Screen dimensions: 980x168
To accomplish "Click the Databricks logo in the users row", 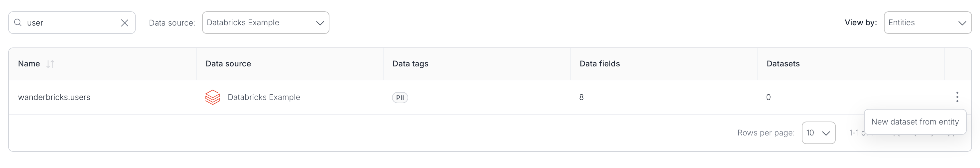I will coord(213,97).
